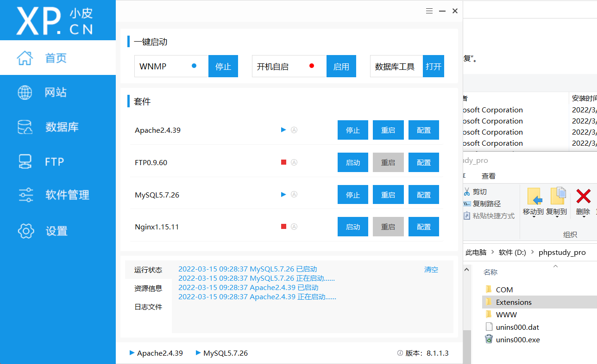Switch to the 日志文件 tab

(148, 306)
